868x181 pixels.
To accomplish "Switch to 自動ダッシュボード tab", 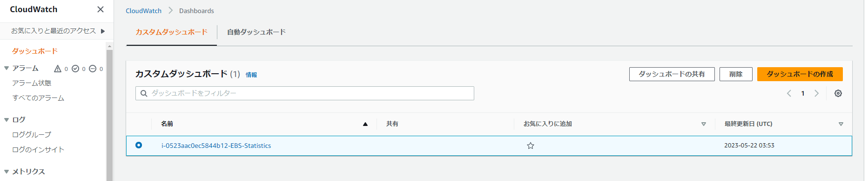I will (256, 32).
